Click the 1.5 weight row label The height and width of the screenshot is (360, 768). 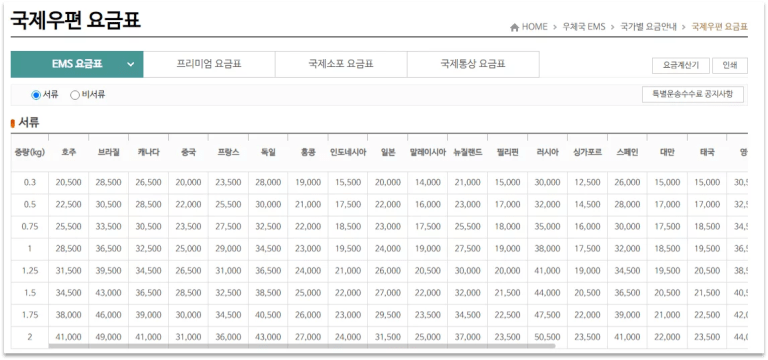pyautogui.click(x=29, y=292)
